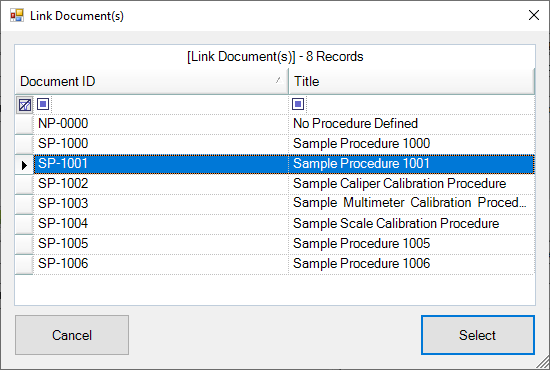
Task: Click the Link Document(s) window app icon
Action: coord(16,15)
